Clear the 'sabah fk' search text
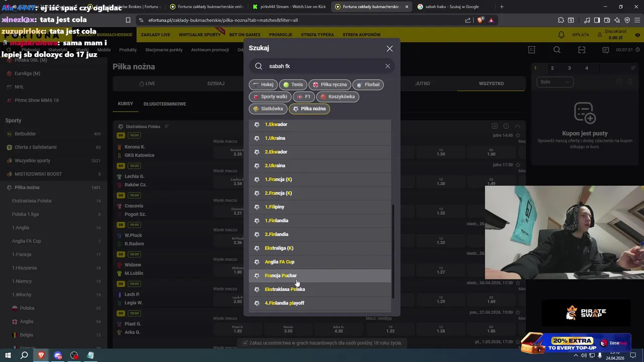Image resolution: width=644 pixels, height=362 pixels. coord(387,66)
